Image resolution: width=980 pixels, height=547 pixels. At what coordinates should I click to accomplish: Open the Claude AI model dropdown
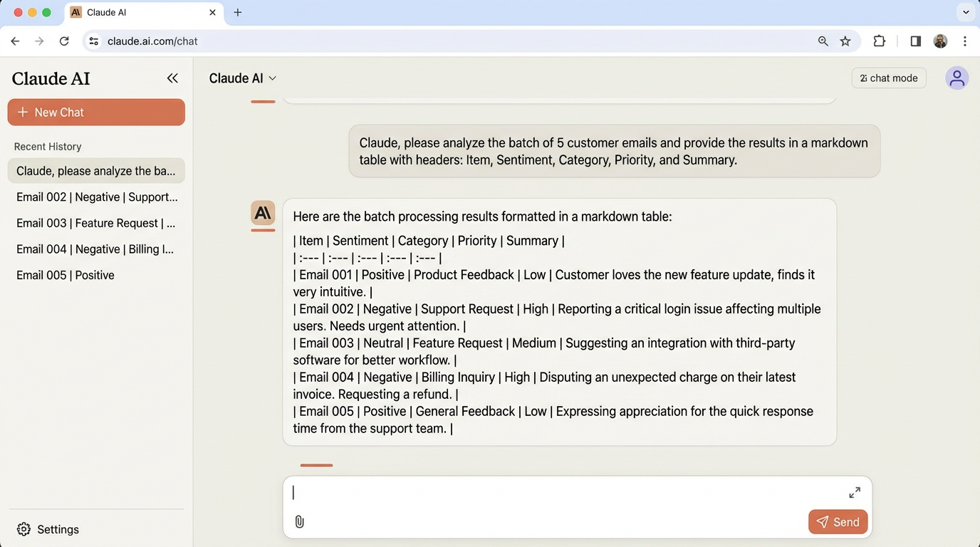[242, 78]
